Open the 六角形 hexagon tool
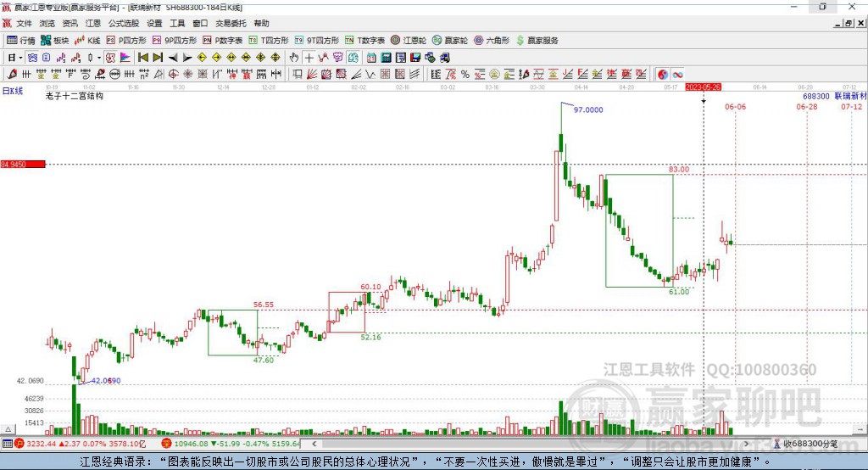Screen dimensions: 868x470 click(x=492, y=41)
